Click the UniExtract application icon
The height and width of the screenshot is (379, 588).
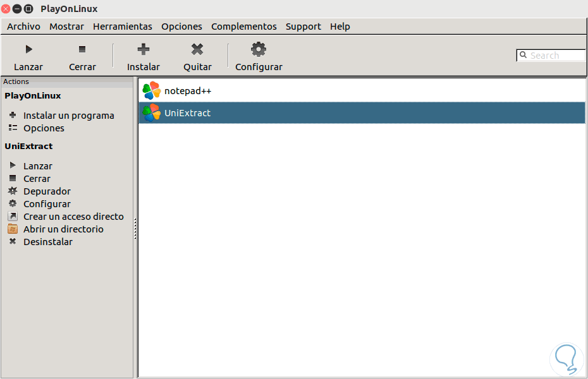[x=152, y=112]
